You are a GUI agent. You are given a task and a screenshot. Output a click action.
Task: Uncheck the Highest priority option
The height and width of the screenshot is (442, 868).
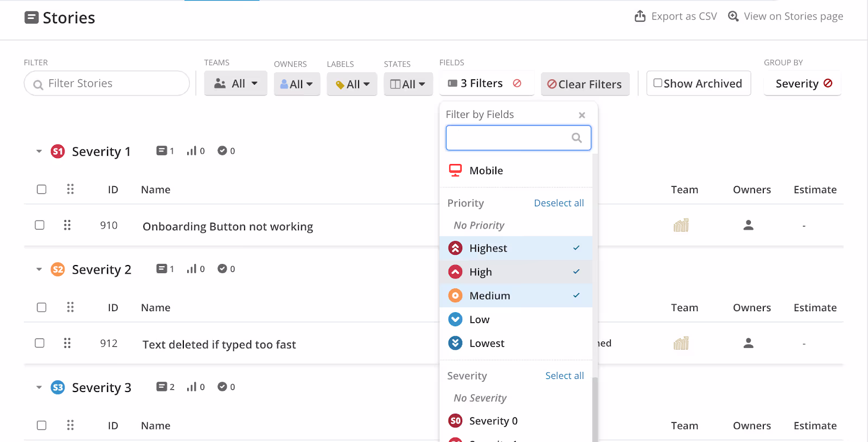click(x=515, y=248)
